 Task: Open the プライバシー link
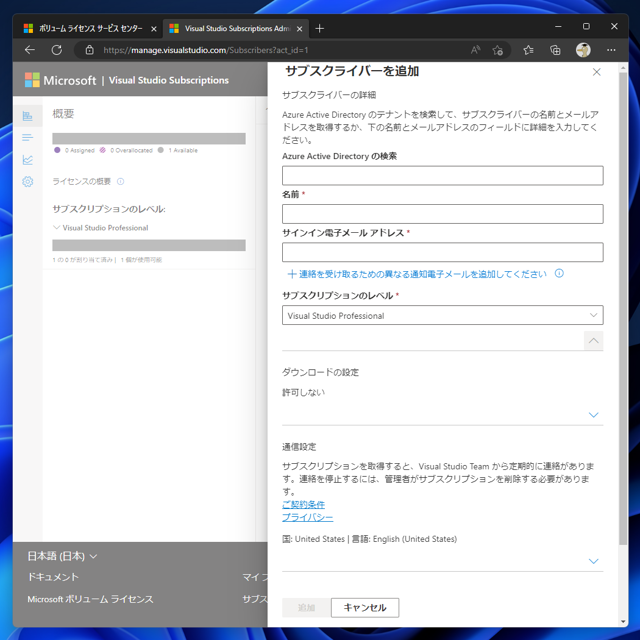pyautogui.click(x=307, y=518)
